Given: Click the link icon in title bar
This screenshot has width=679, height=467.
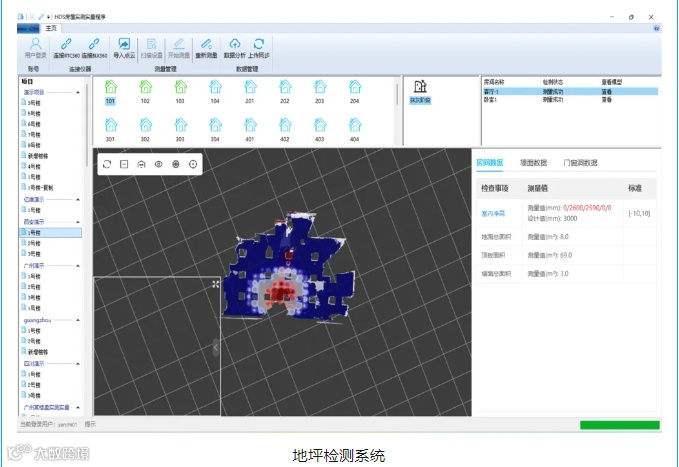Looking at the screenshot, I should click(41, 17).
